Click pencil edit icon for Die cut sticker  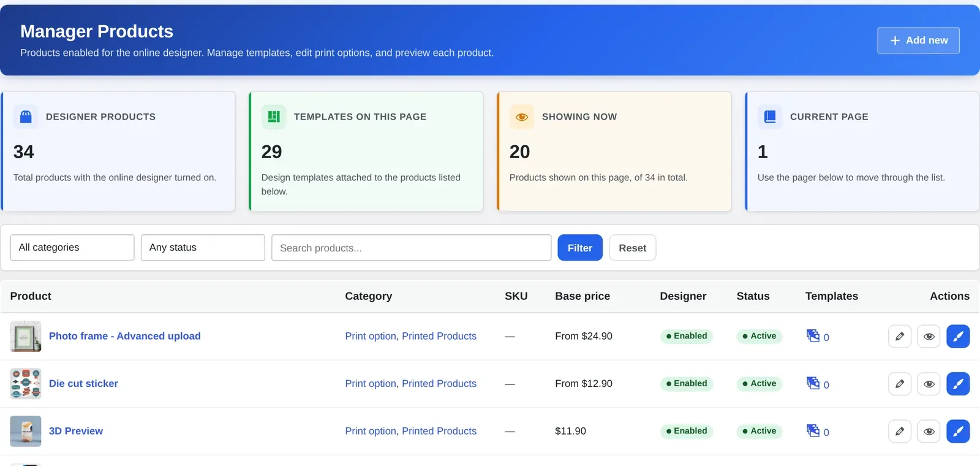pyautogui.click(x=900, y=384)
